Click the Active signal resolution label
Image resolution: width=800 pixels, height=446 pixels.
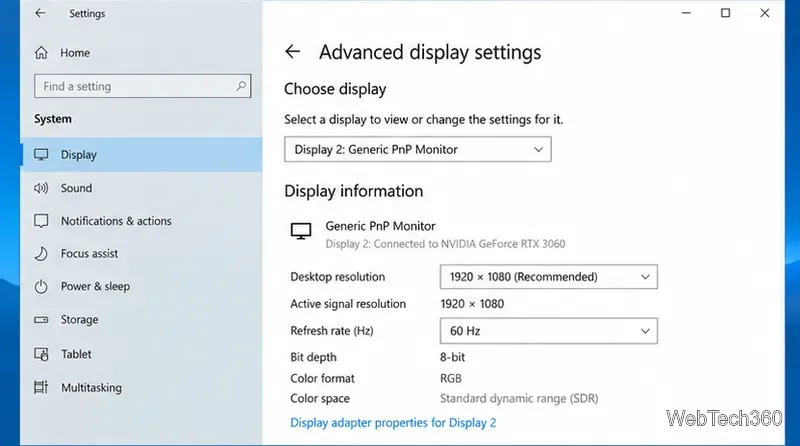(348, 304)
